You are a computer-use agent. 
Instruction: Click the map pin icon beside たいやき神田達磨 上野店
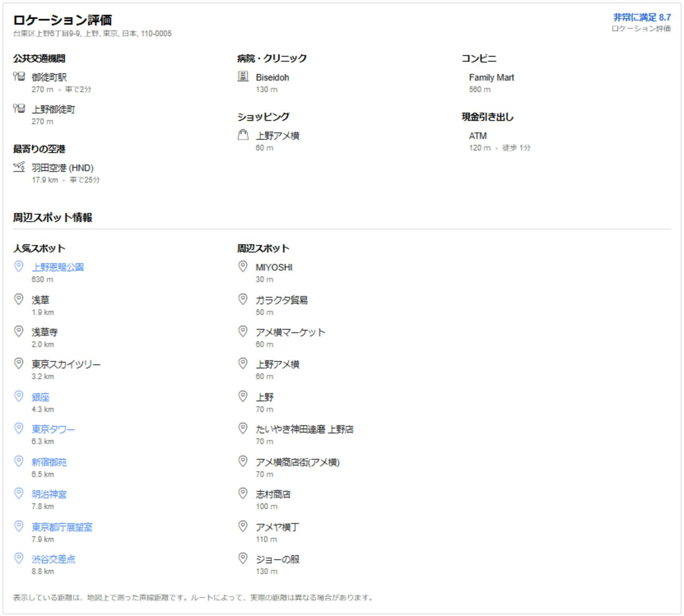[x=243, y=428]
